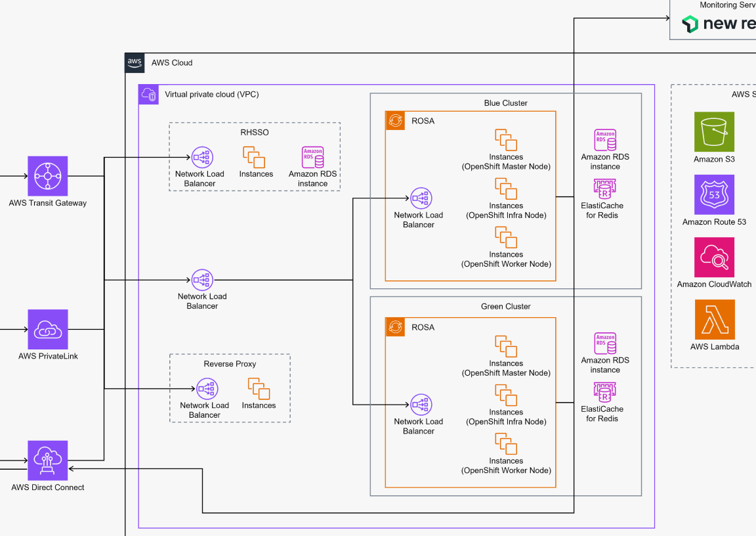The image size is (756, 536).
Task: Click Green Cluster 'ElastiCache for Redis' text
Action: pyautogui.click(x=602, y=414)
